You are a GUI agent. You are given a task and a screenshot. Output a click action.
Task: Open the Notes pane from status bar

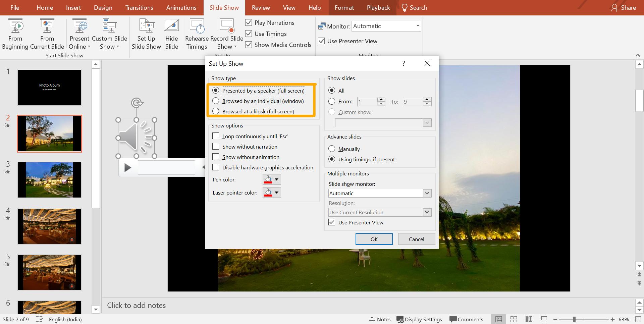click(380, 319)
